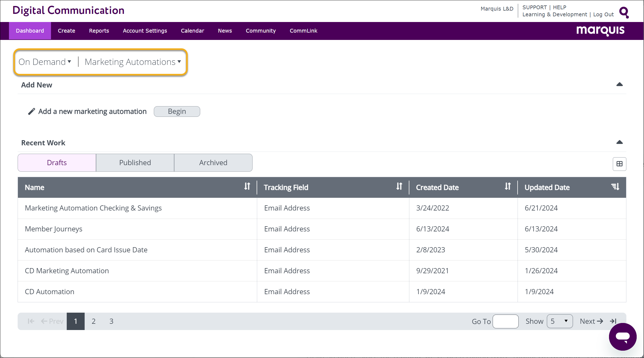This screenshot has width=644, height=358.
Task: Click the HELP link
Action: click(x=560, y=7)
